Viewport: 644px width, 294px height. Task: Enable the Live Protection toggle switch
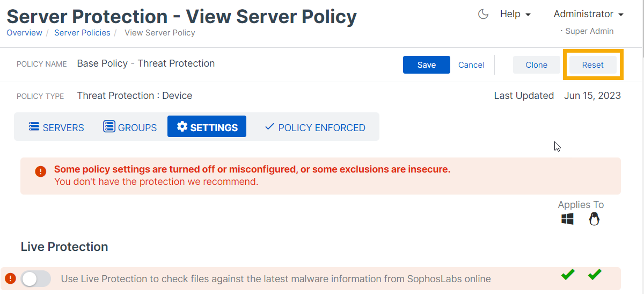pyautogui.click(x=36, y=278)
